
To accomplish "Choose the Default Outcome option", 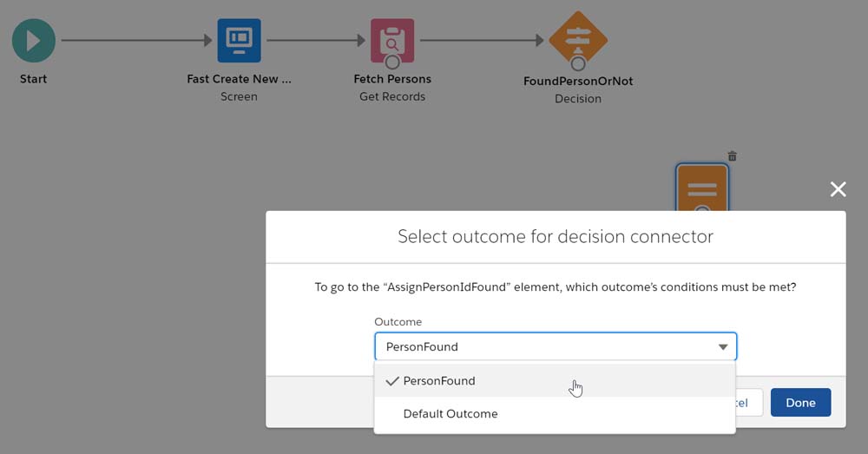I will [450, 414].
